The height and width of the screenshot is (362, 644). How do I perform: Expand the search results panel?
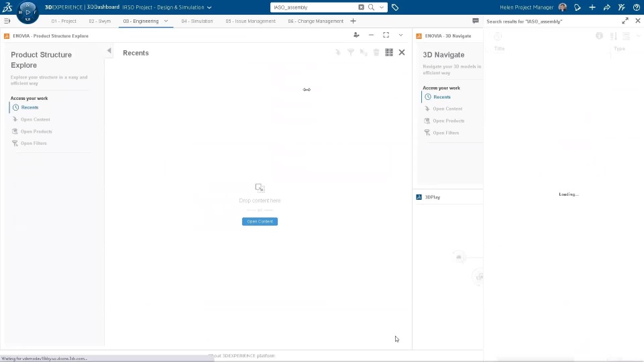tap(625, 21)
